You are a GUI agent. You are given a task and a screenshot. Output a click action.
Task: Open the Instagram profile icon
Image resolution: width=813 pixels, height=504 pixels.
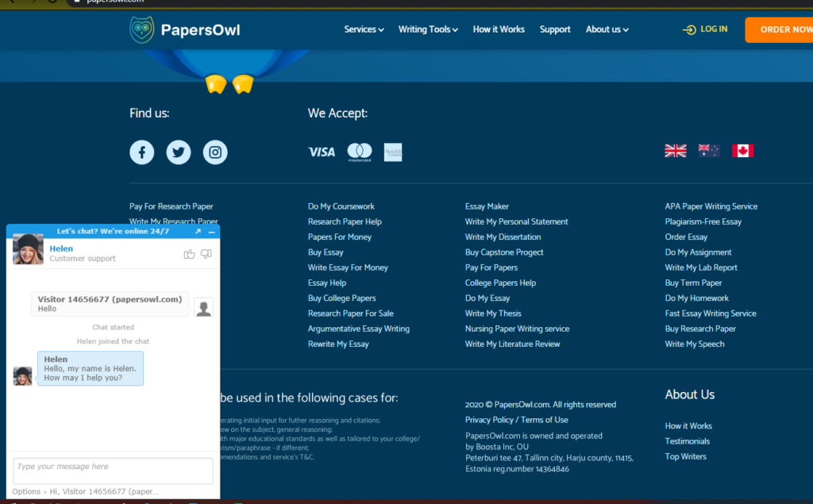pyautogui.click(x=215, y=152)
